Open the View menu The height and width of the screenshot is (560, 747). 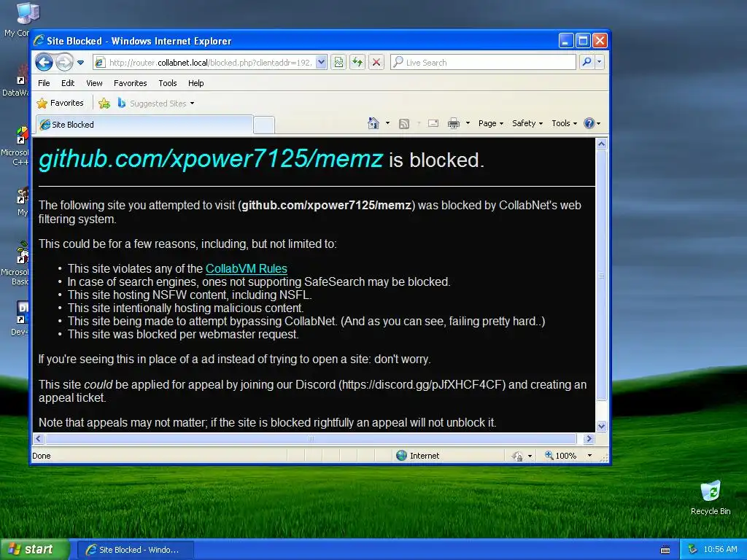click(94, 83)
